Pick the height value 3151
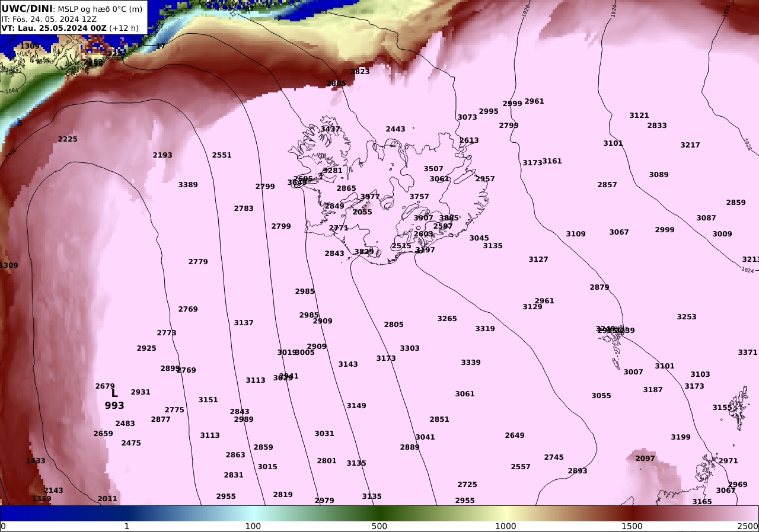 [208, 400]
